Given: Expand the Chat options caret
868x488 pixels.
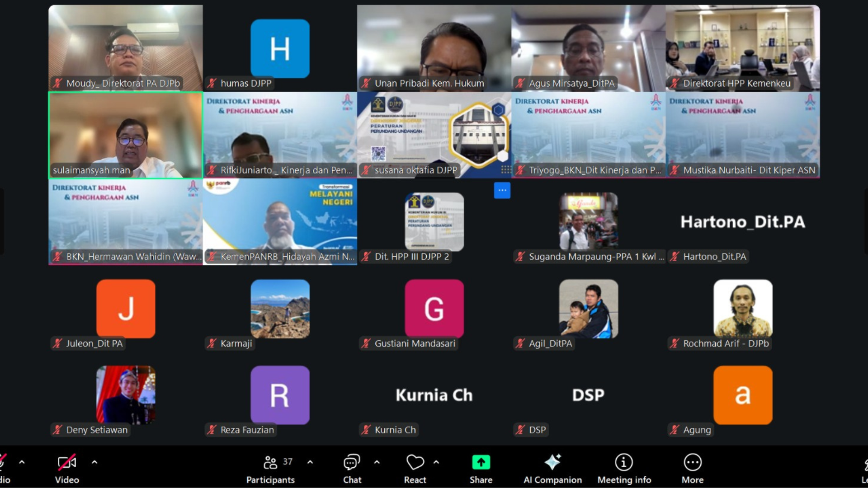Looking at the screenshot, I should pyautogui.click(x=377, y=462).
